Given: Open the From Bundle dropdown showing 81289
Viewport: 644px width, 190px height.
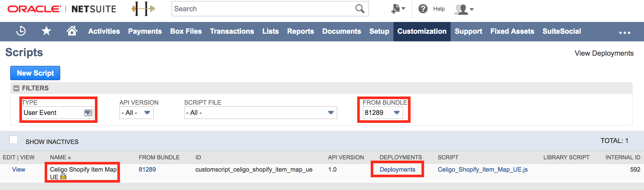Looking at the screenshot, I should pos(383,113).
